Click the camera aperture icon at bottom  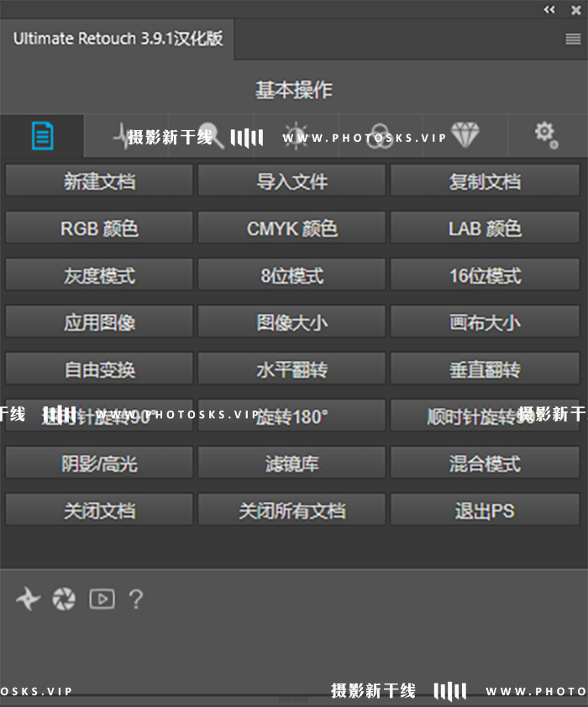(x=64, y=599)
